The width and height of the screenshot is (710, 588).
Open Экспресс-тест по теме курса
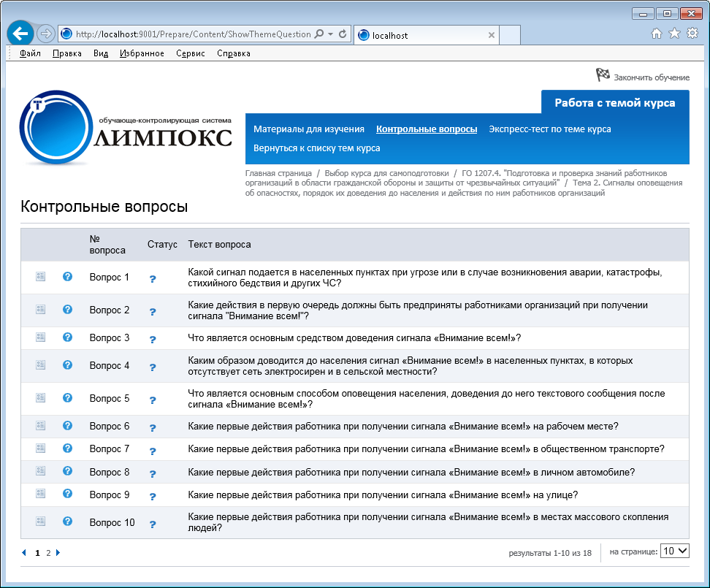(550, 129)
